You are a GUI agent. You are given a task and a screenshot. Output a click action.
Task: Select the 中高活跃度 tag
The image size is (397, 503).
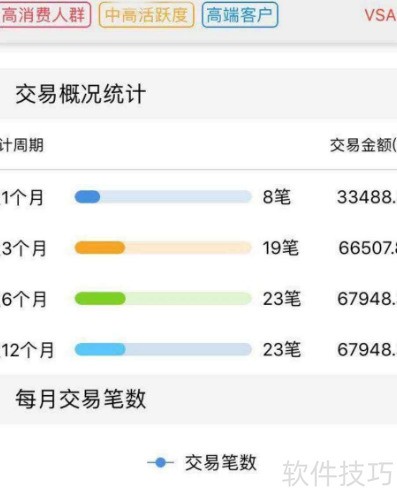click(x=146, y=15)
